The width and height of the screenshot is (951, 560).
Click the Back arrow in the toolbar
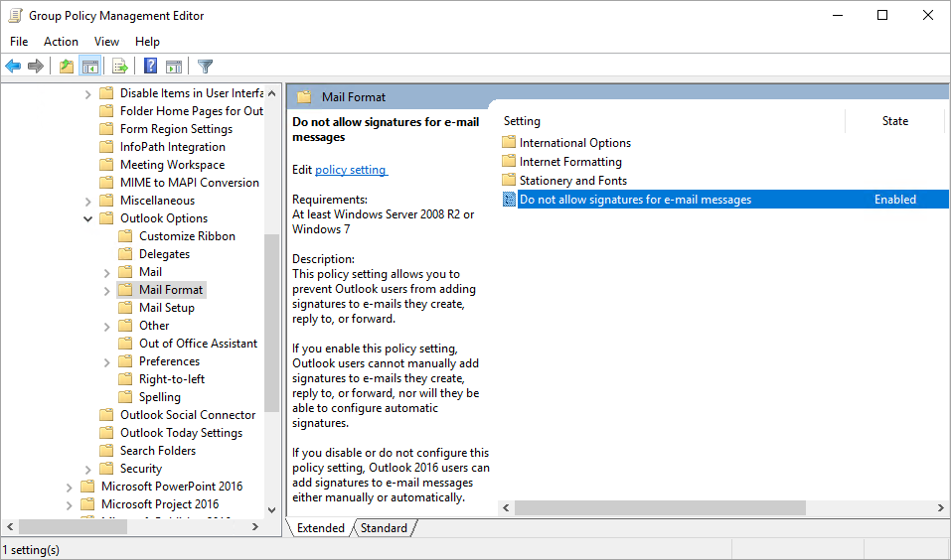13,67
